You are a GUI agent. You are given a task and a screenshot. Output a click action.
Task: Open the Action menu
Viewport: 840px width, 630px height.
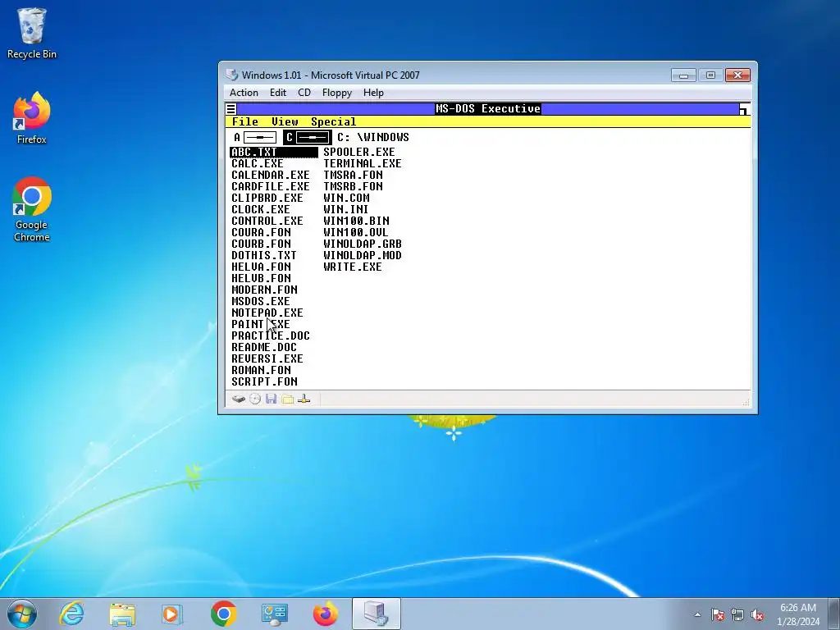click(x=244, y=93)
